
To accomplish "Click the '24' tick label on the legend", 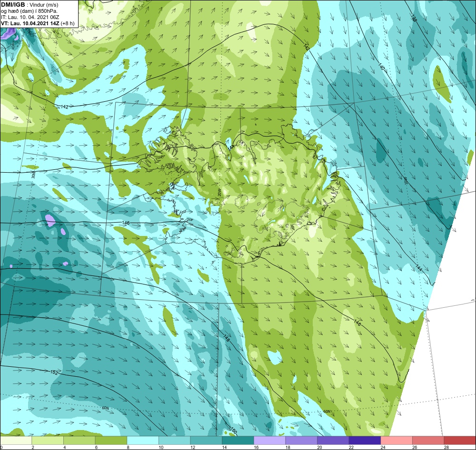I will coord(383,447).
